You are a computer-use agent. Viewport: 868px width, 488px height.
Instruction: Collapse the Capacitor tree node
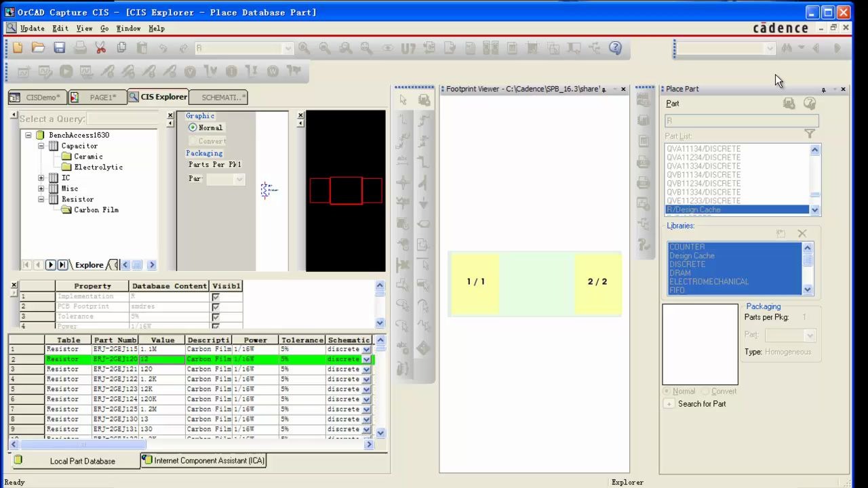point(41,146)
